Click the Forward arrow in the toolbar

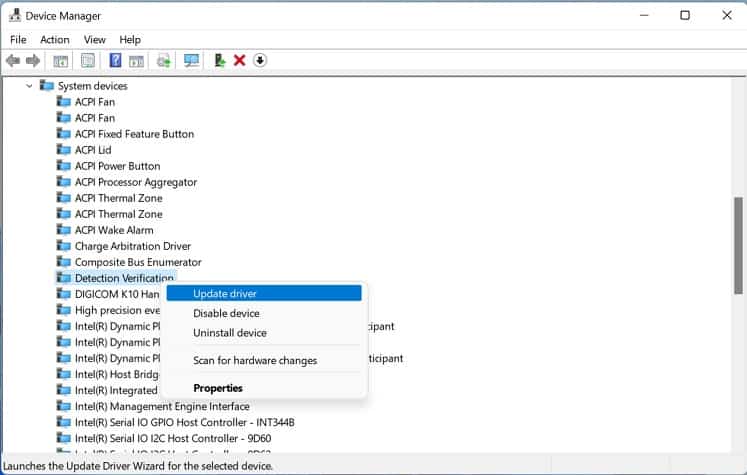point(33,61)
